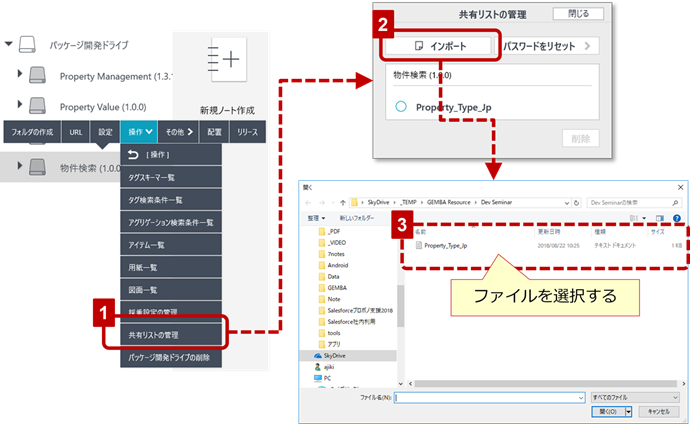The width and height of the screenshot is (690, 424).
Task: Click the キャンセル button
Action: [658, 412]
